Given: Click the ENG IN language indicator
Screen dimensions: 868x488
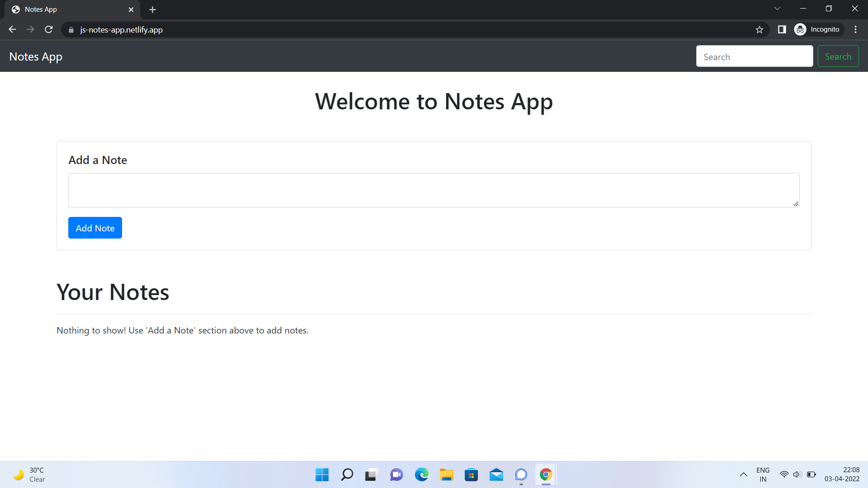Looking at the screenshot, I should click(763, 475).
